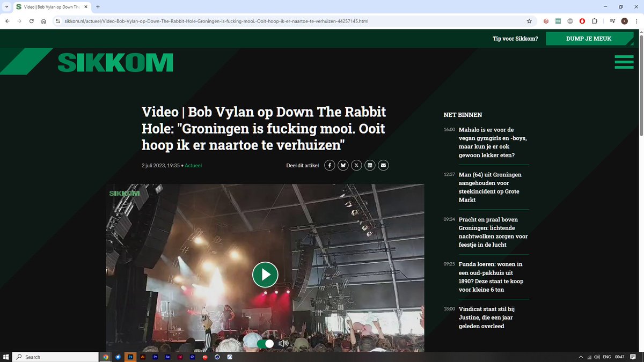Screen dimensions: 644x362
Task: Click the address bar URL
Action: coord(216,21)
